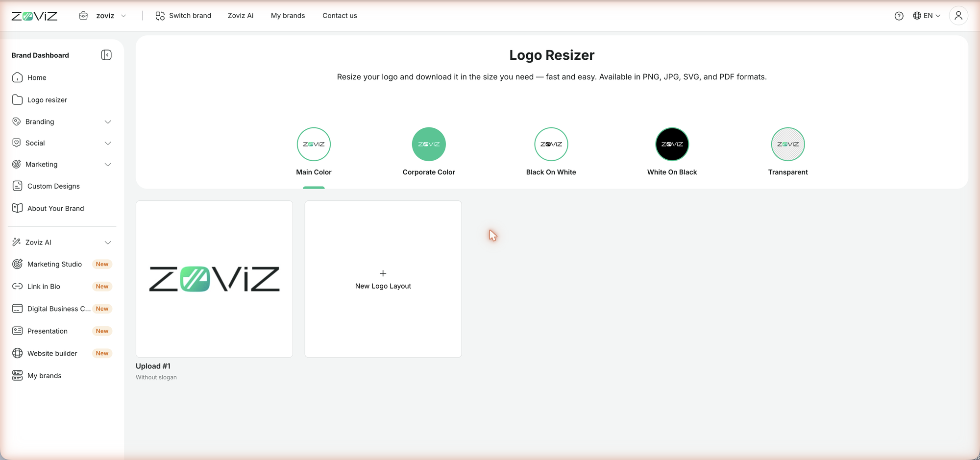
Task: Collapse the Brand Dashboard sidebar
Action: [x=106, y=55]
